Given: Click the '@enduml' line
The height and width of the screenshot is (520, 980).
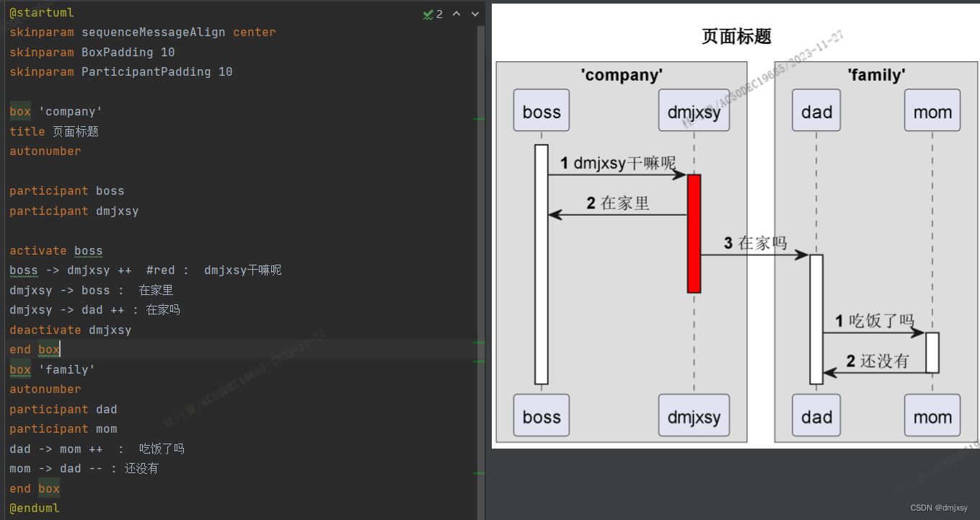Looking at the screenshot, I should [35, 508].
